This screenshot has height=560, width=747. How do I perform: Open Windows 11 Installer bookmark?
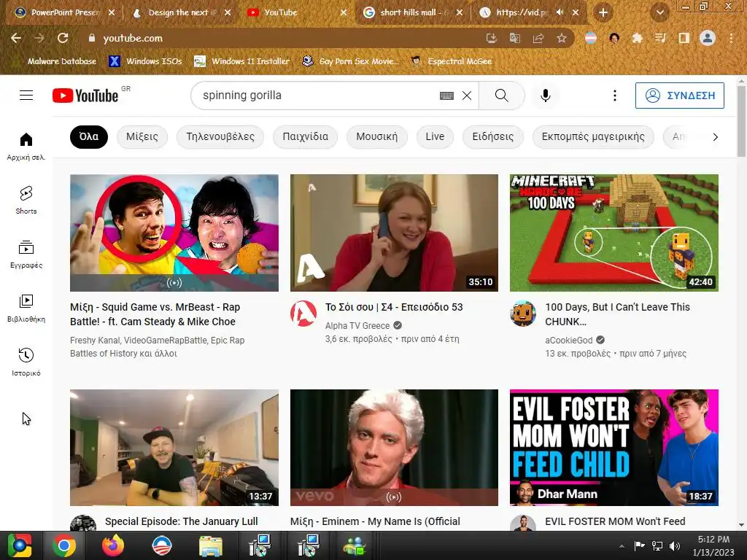(x=242, y=61)
